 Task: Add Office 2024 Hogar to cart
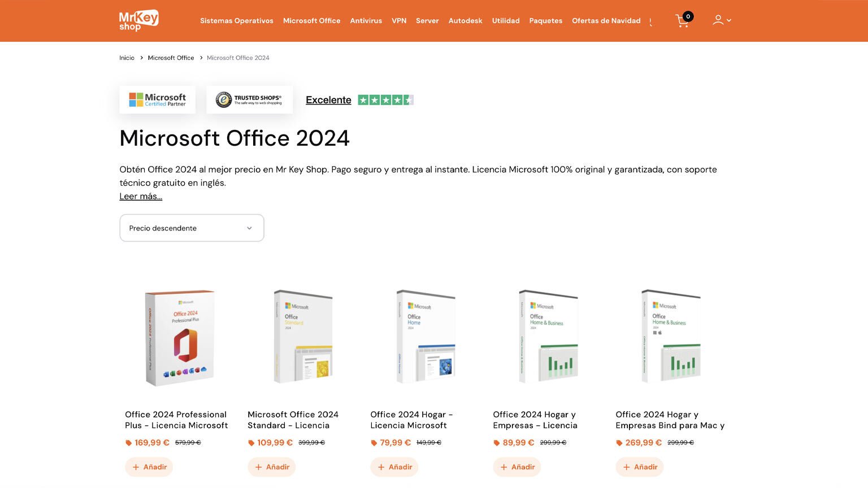tap(394, 467)
